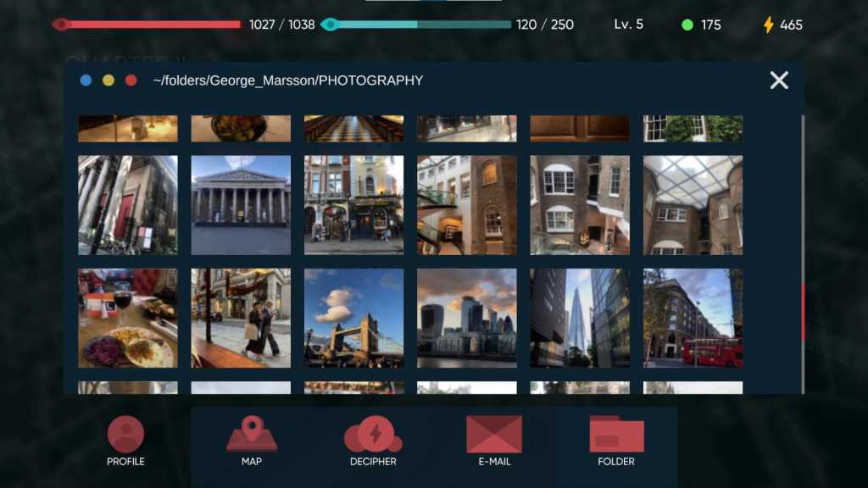Viewport: 868px width, 488px height.
Task: Click the yellow window dot
Action: pyautogui.click(x=108, y=80)
